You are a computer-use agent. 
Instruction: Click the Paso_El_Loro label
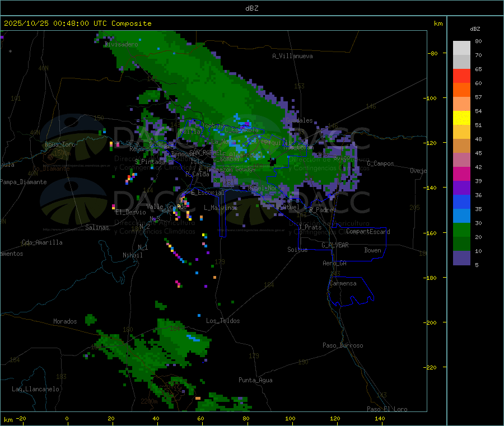(387, 409)
